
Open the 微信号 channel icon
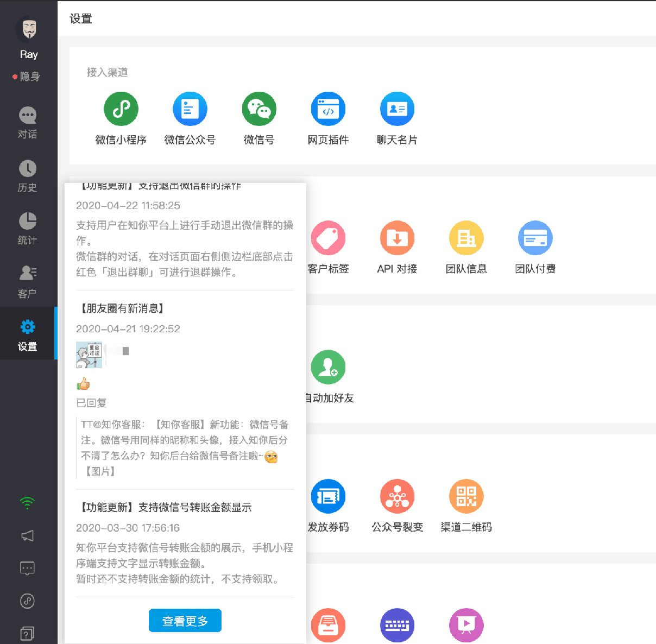(259, 109)
